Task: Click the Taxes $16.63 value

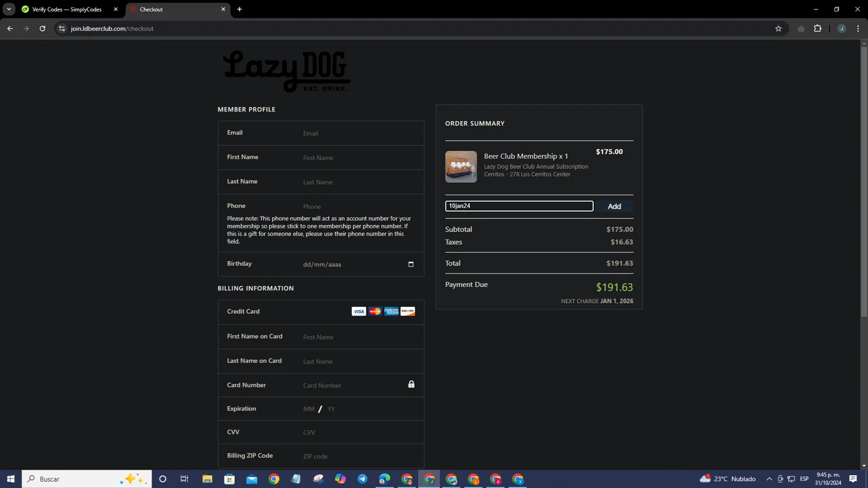Action: click(x=622, y=242)
